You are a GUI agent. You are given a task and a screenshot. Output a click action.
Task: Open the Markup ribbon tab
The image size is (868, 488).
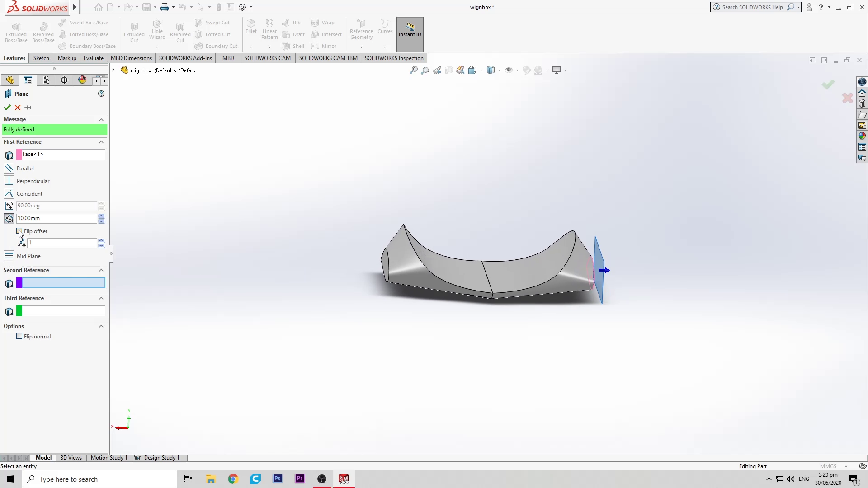(x=67, y=58)
